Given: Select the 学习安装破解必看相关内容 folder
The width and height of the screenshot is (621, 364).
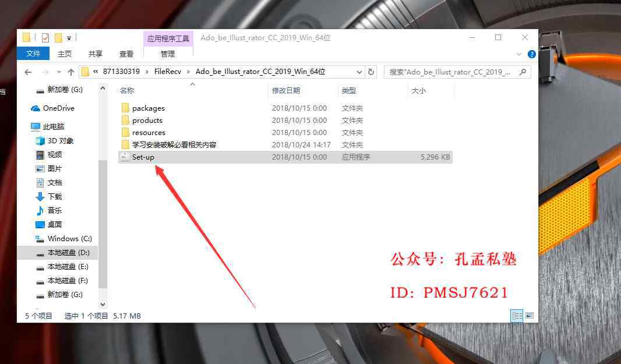Looking at the screenshot, I should pyautogui.click(x=174, y=144).
